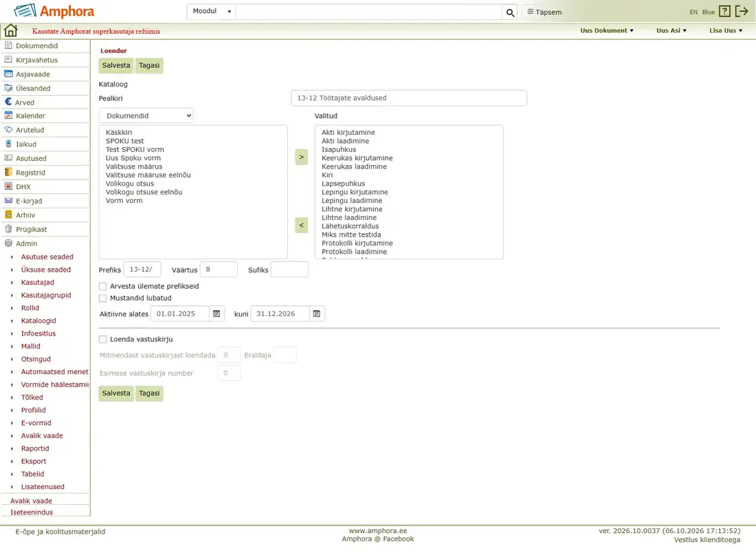The width and height of the screenshot is (756, 553).
Task: Click the search magnifier icon
Action: tap(510, 12)
